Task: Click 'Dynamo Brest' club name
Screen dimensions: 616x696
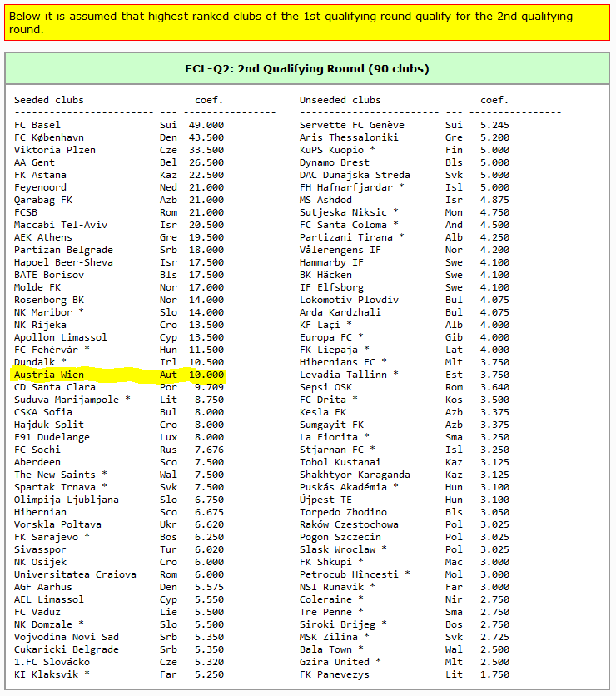Action: click(x=334, y=162)
